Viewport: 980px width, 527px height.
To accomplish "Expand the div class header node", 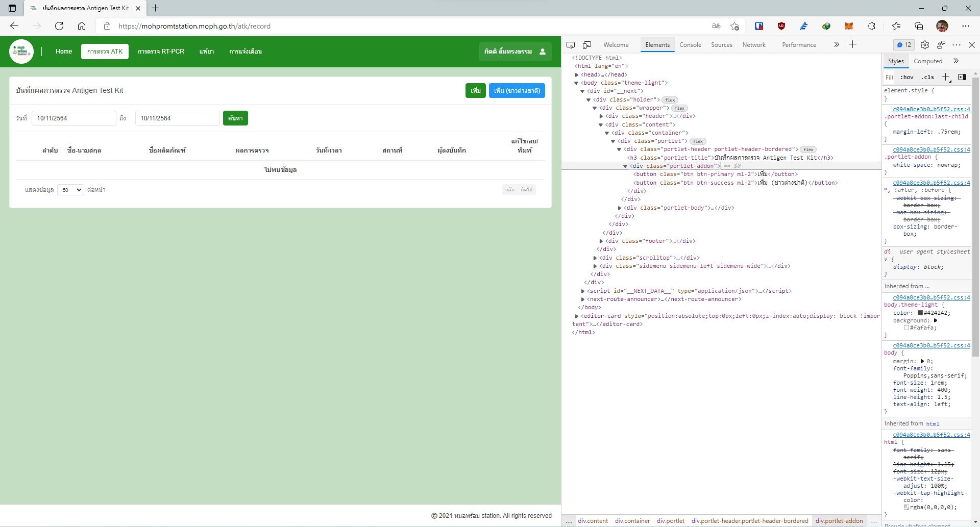I will click(601, 116).
